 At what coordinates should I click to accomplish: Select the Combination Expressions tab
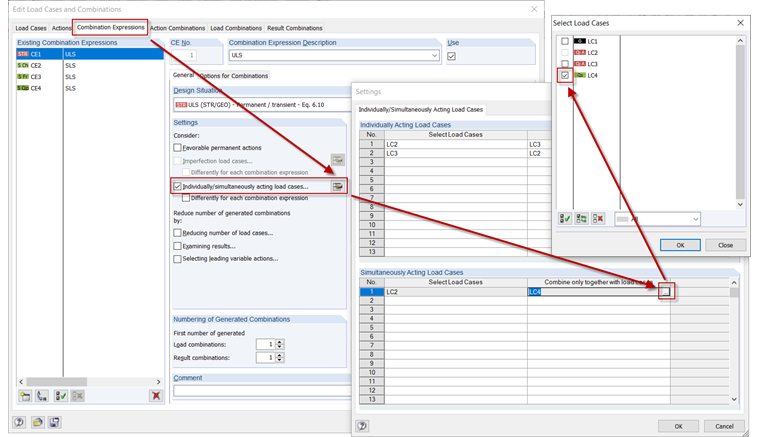coord(111,27)
